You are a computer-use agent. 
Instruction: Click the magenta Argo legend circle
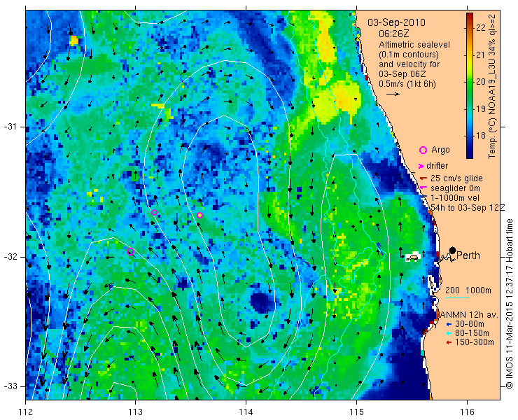coord(423,150)
